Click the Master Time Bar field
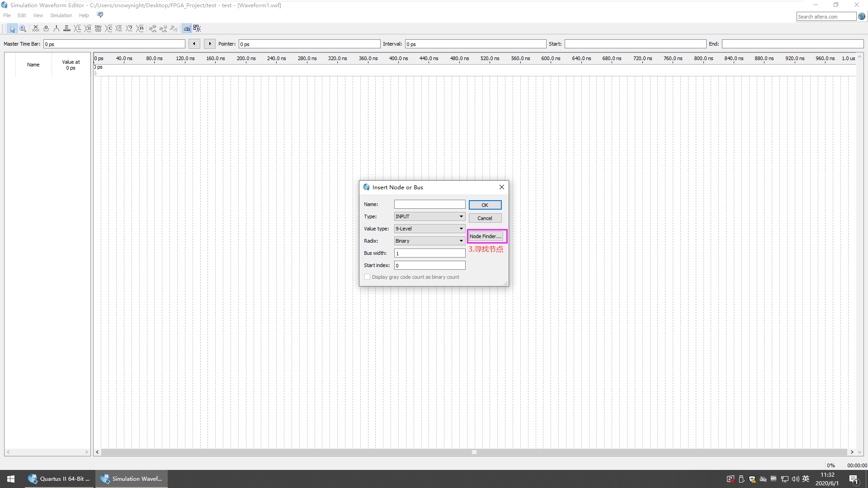868x488 pixels. click(114, 44)
